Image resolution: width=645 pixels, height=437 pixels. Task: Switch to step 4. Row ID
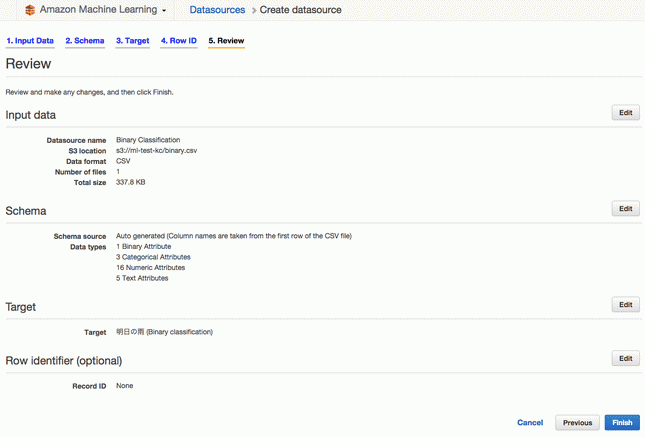coord(179,41)
